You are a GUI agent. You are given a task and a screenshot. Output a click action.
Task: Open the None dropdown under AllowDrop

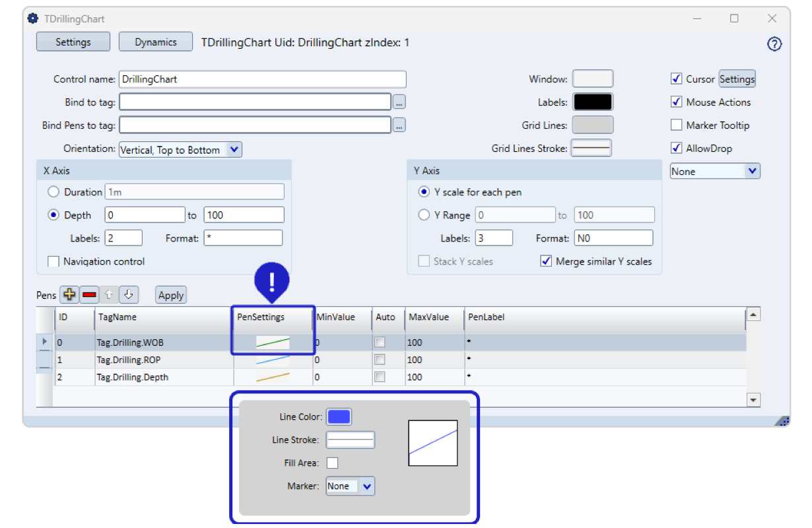pyautogui.click(x=752, y=172)
